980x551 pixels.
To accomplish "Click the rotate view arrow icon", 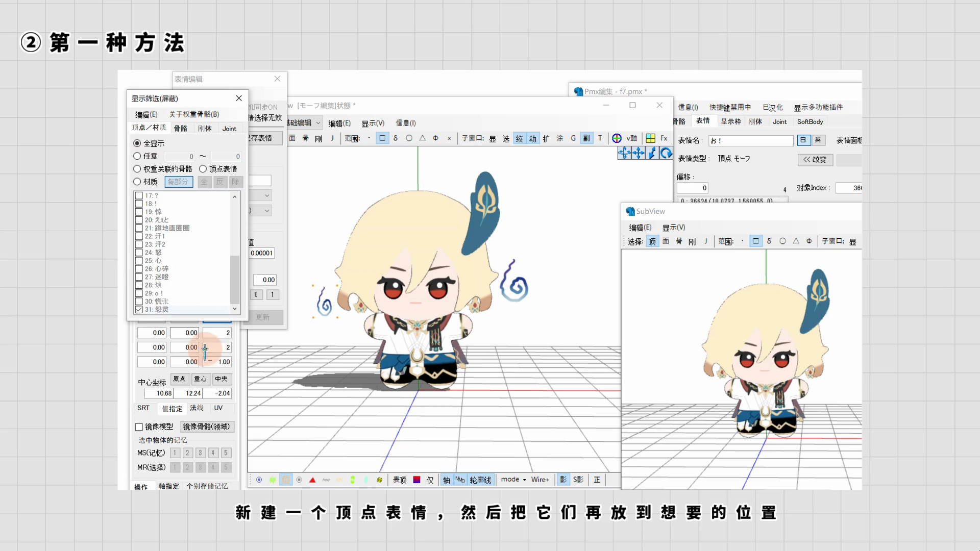I will (666, 153).
